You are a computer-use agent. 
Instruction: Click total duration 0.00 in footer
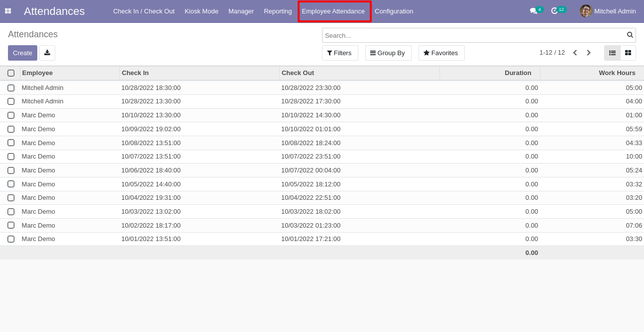(532, 252)
